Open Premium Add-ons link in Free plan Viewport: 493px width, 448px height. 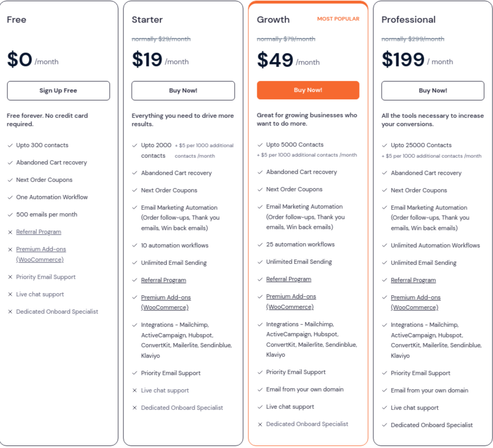(x=41, y=254)
